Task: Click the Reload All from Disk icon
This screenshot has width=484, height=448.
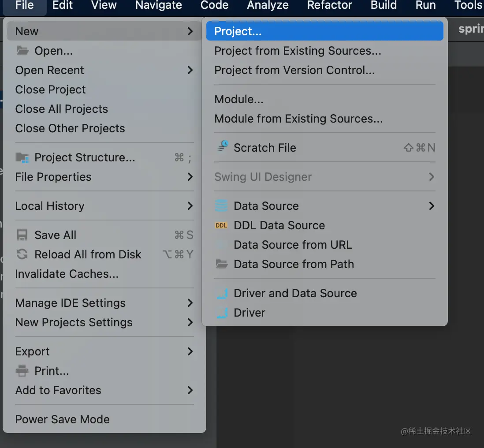Action: pos(22,254)
